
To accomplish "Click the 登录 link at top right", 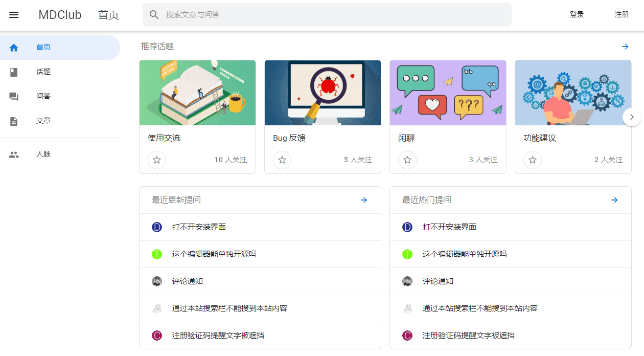I will pos(577,14).
